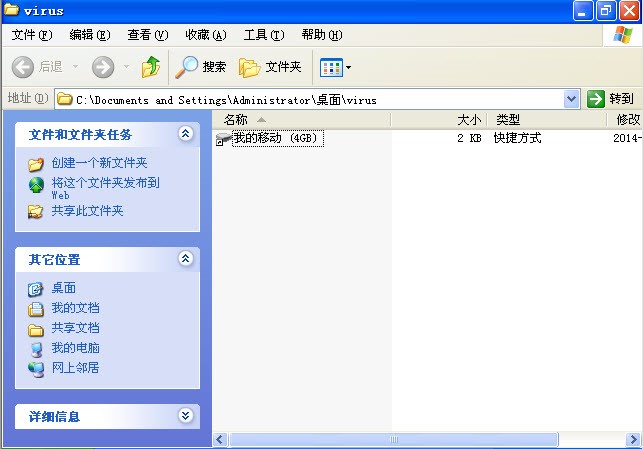Screen dimensions: 643x449
Task: Click the Back (后退) arrow icon
Action: click(x=22, y=67)
